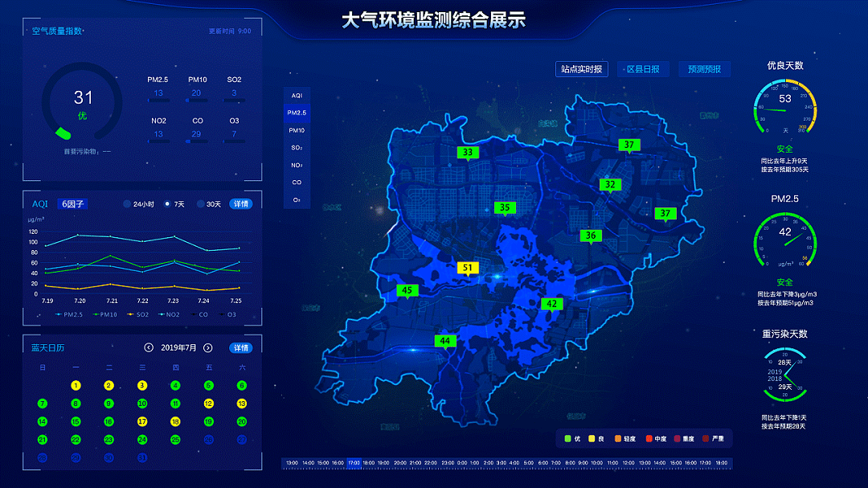Select the 7天 time range option
The height and width of the screenshot is (488, 868).
click(167, 204)
